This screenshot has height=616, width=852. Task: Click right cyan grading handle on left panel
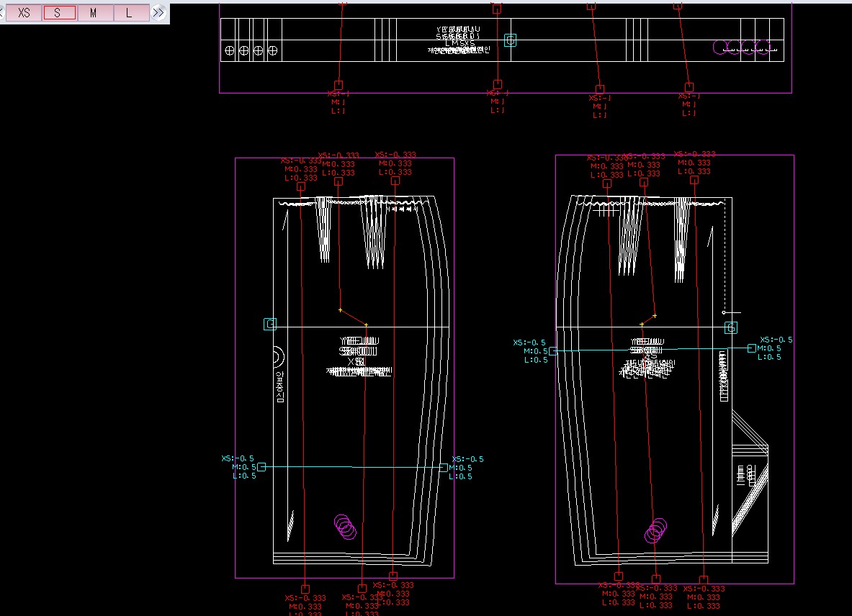pyautogui.click(x=444, y=467)
